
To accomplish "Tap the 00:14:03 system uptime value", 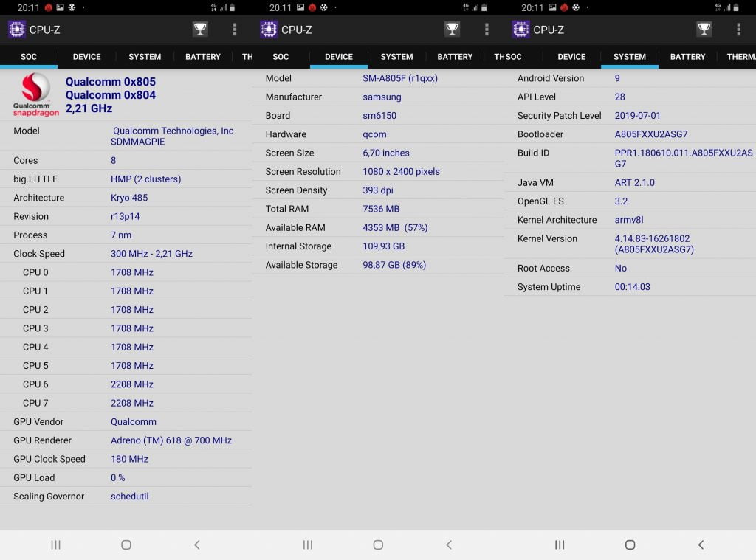I will pyautogui.click(x=632, y=287).
